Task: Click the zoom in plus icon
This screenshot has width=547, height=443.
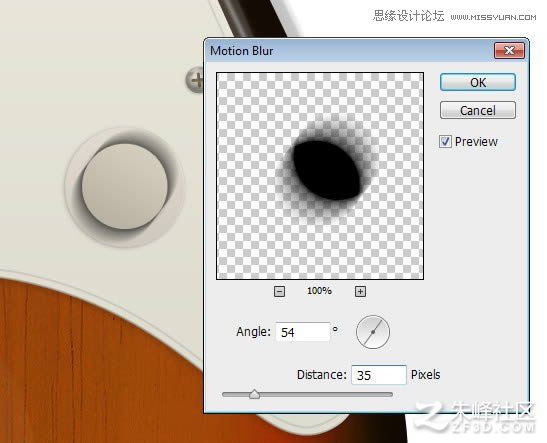Action: 360,291
